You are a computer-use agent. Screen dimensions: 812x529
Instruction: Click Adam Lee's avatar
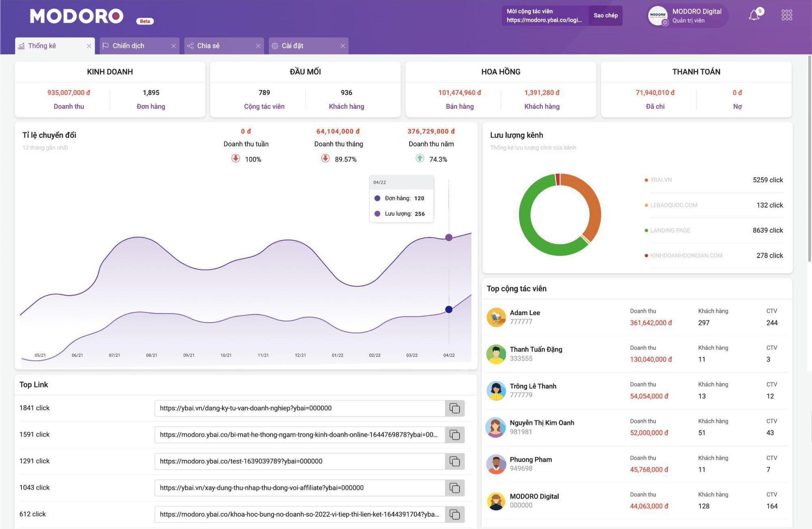[496, 317]
